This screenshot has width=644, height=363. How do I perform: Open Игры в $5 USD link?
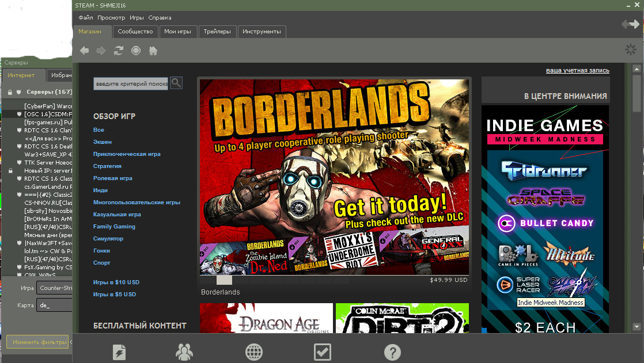coord(115,294)
